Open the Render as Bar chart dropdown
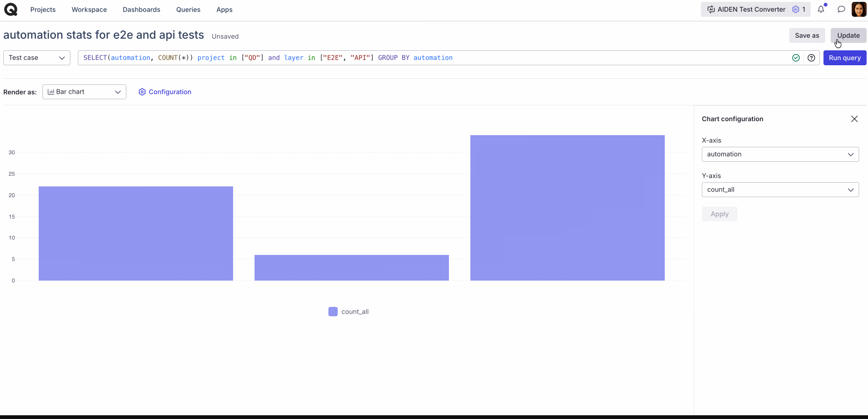Image resolution: width=868 pixels, height=419 pixels. coord(84,92)
